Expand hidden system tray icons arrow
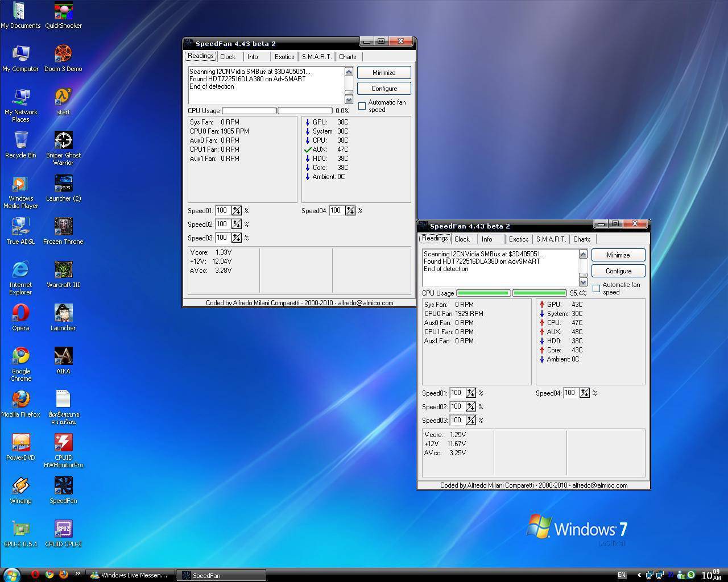Image resolution: width=728 pixels, height=582 pixels. click(x=639, y=575)
